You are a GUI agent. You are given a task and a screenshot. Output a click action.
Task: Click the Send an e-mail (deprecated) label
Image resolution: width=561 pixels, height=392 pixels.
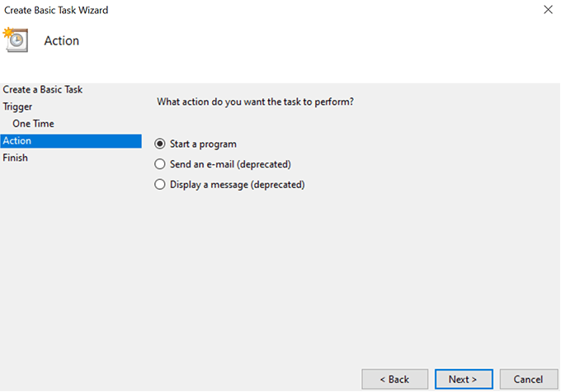tap(230, 164)
